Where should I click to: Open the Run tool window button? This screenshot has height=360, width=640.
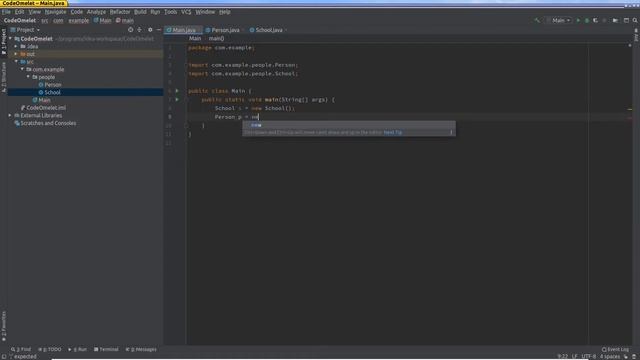[78, 349]
